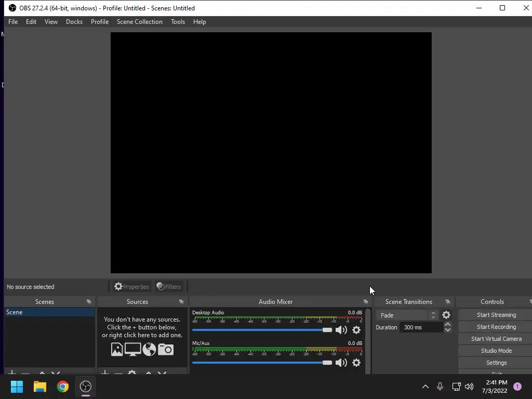532x399 pixels.
Task: Open the Scene Collection menu
Action: [x=139, y=22]
